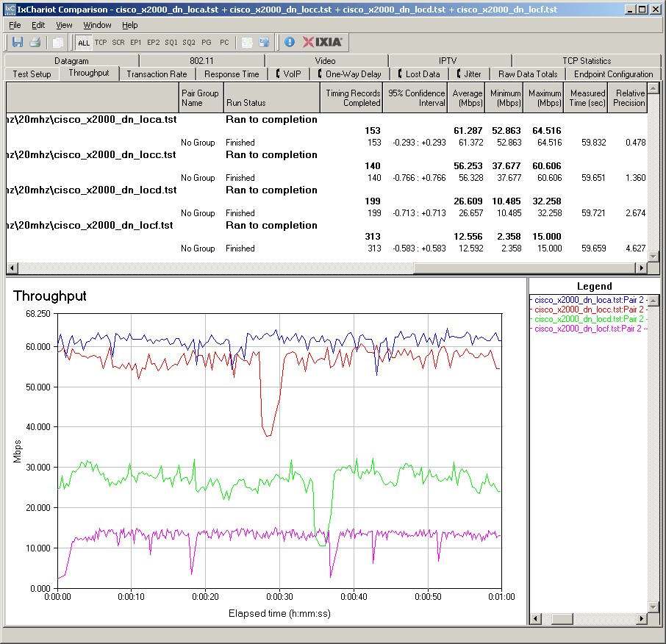Toggle the SQ2 filter button

[x=189, y=43]
